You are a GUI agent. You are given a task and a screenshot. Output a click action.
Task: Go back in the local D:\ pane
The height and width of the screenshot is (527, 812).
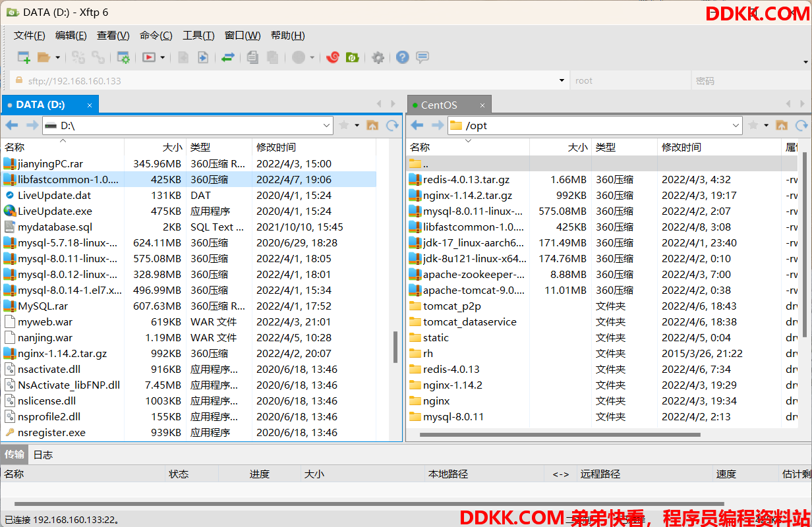pyautogui.click(x=12, y=125)
